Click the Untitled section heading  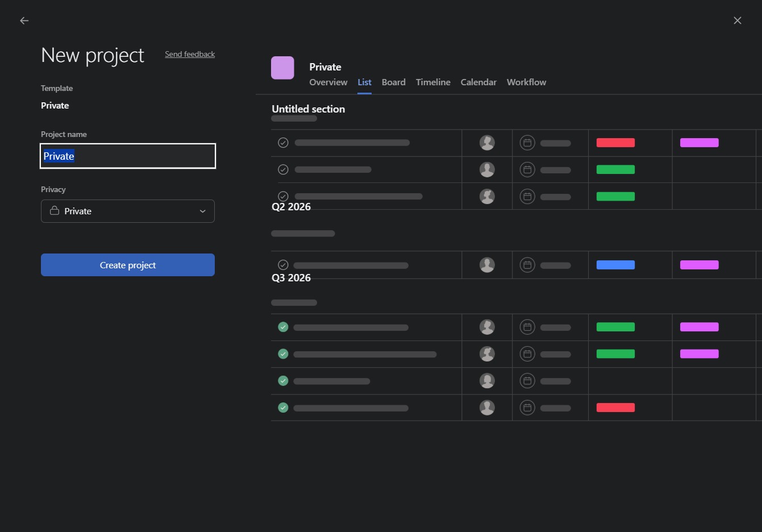309,109
